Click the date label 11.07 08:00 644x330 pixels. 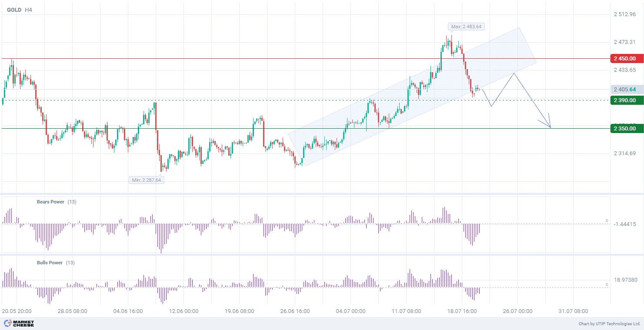406,311
